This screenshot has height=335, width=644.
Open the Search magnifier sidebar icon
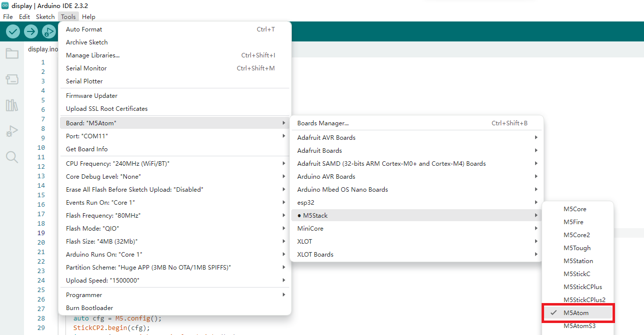[12, 157]
